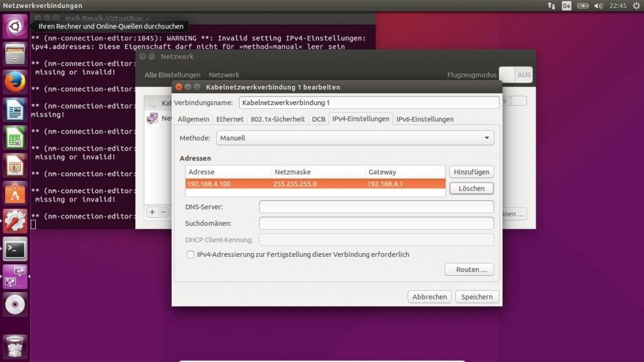The image size is (644, 362).
Task: Switch to the Terminal in launcher
Action: point(15,249)
